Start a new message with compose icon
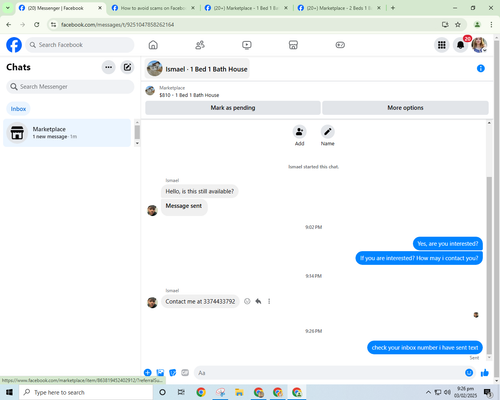The height and width of the screenshot is (400, 500). pos(127,67)
